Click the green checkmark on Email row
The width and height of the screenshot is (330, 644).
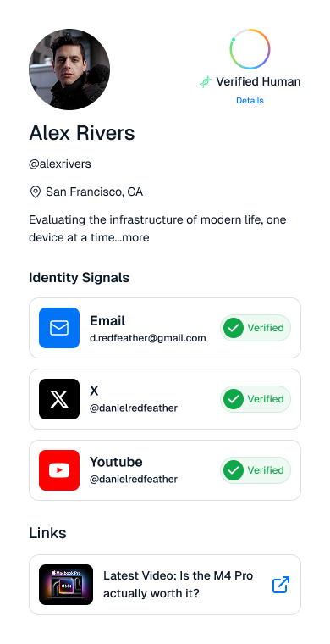click(x=234, y=328)
